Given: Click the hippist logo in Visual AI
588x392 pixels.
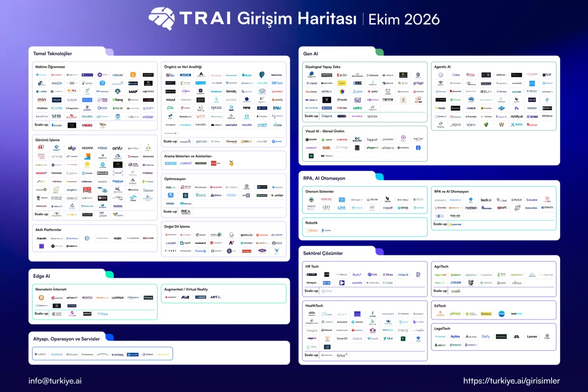Looking at the screenshot, I should click(x=373, y=139).
